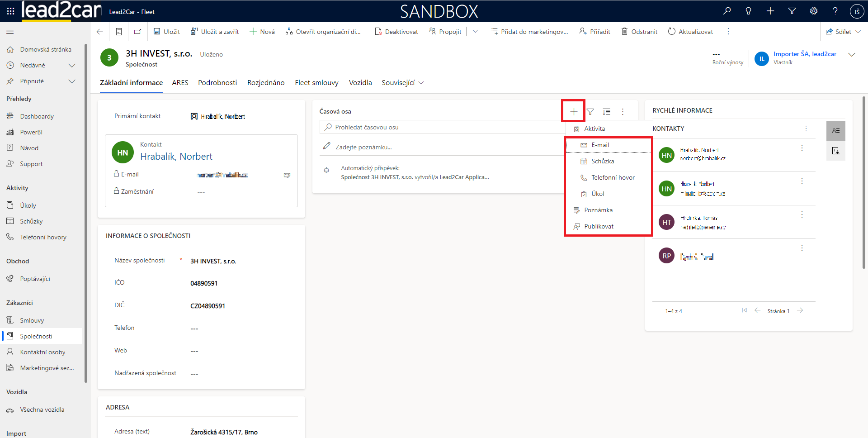Choose Telefonní hovor in the menu

613,177
